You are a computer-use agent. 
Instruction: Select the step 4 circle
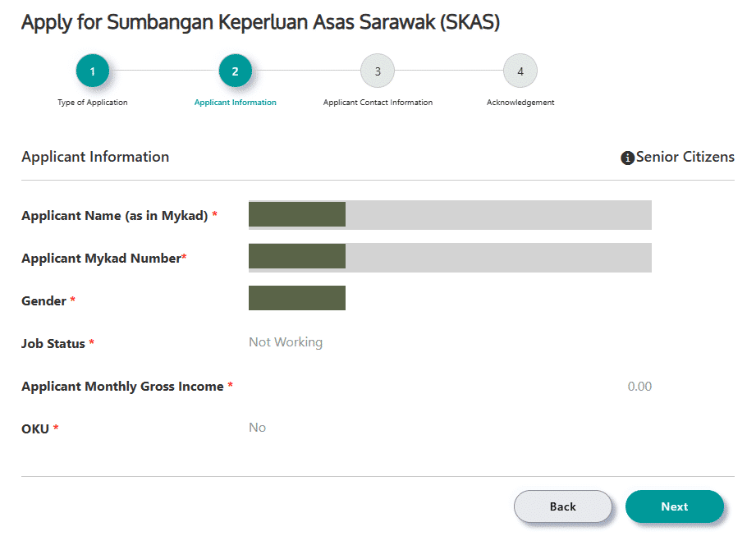pos(520,71)
